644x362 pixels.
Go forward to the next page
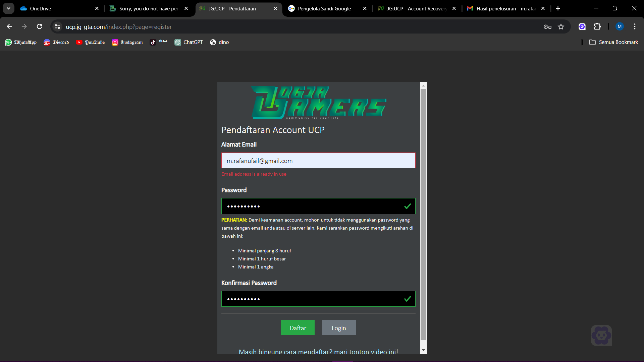pyautogui.click(x=24, y=26)
